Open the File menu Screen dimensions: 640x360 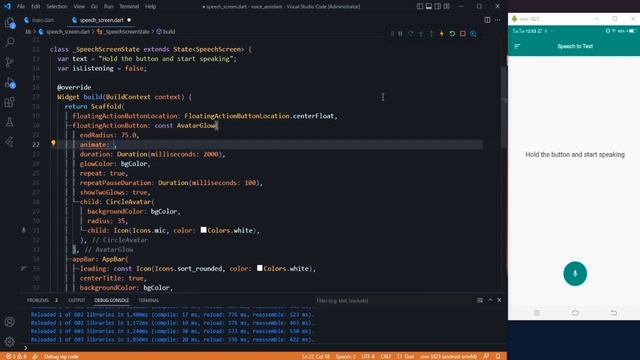point(21,7)
